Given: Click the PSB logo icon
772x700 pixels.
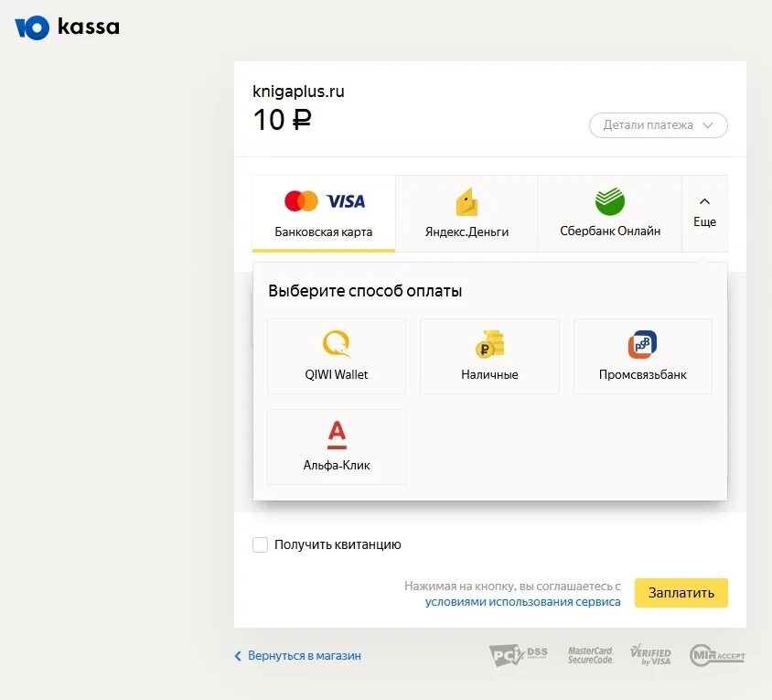Looking at the screenshot, I should pyautogui.click(x=642, y=344).
